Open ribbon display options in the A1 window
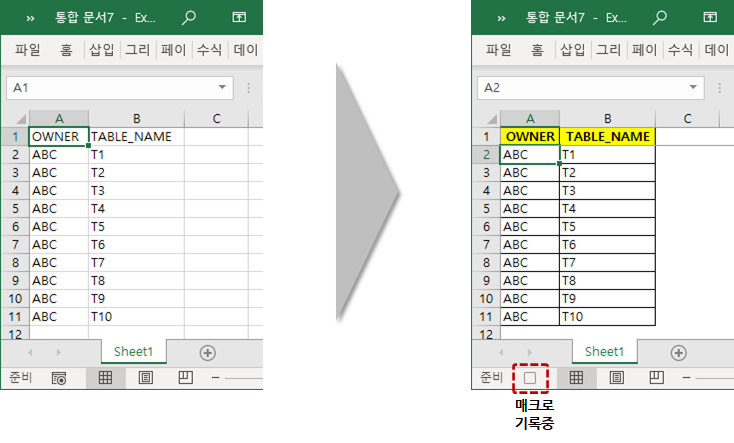Screen dimensions: 734x443 [239, 18]
